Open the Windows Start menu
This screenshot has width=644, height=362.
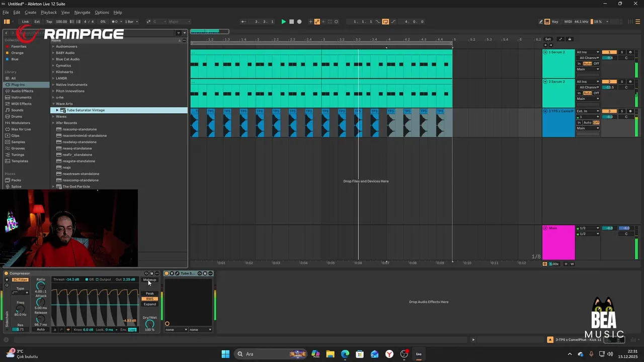(225, 354)
